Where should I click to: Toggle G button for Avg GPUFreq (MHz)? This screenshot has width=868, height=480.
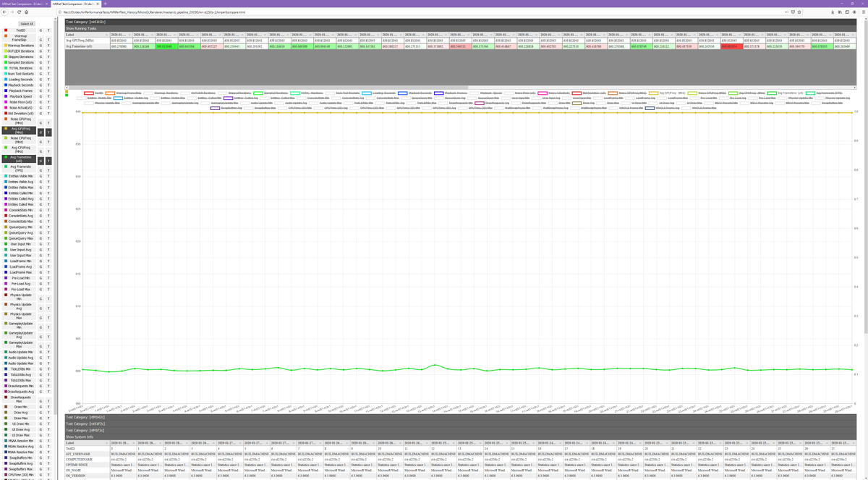[x=41, y=132]
